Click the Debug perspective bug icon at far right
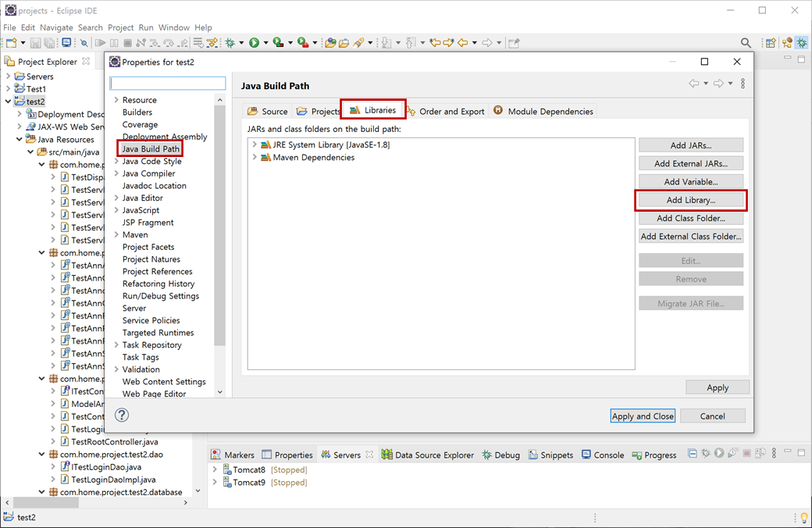812x528 pixels. [x=802, y=43]
